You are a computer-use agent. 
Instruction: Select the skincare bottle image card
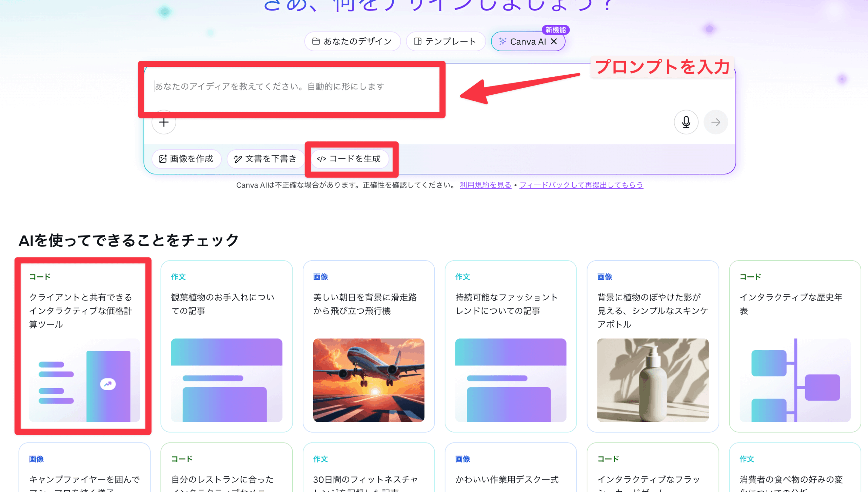click(x=652, y=346)
